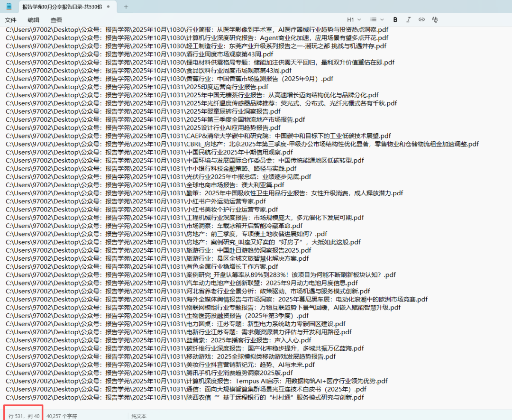The width and height of the screenshot is (512, 420).
Task: Click the 纯文本 format indicator in status bar
Action: [x=139, y=416]
